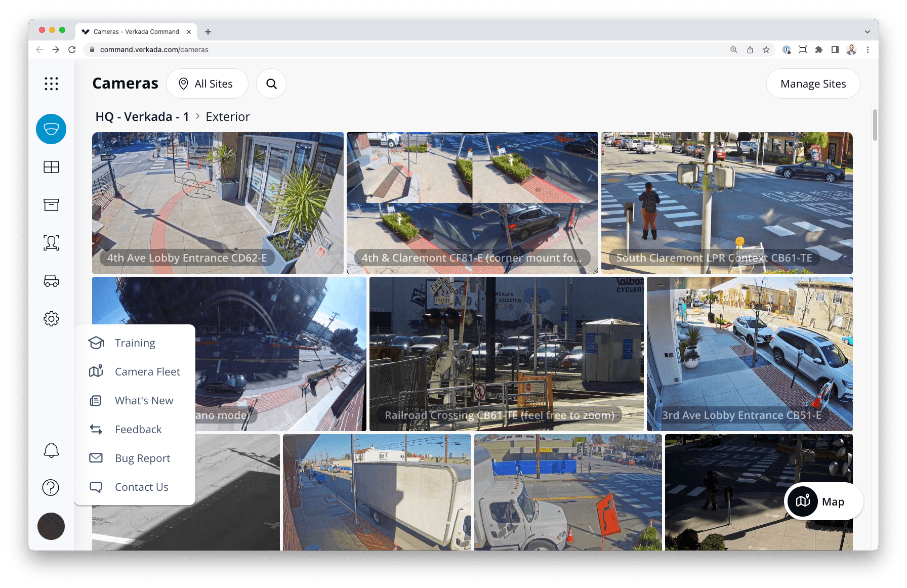Open the camera grid layouts icon
907x588 pixels.
pos(51,167)
